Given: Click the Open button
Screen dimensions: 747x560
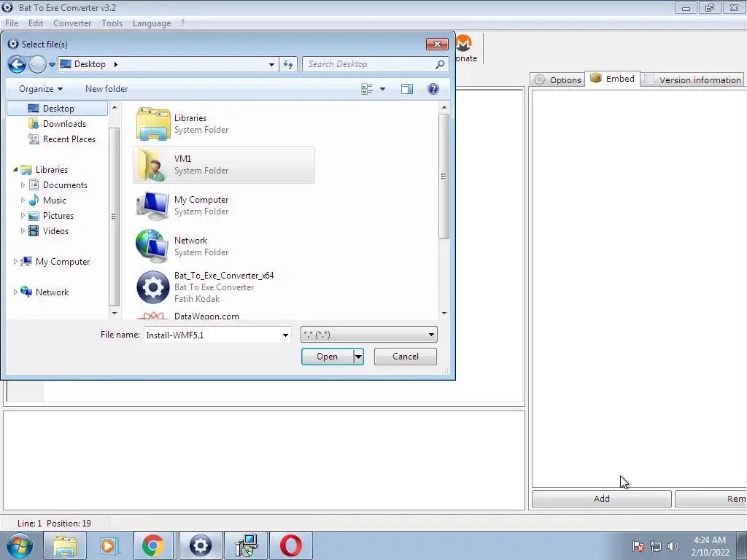Looking at the screenshot, I should [328, 357].
